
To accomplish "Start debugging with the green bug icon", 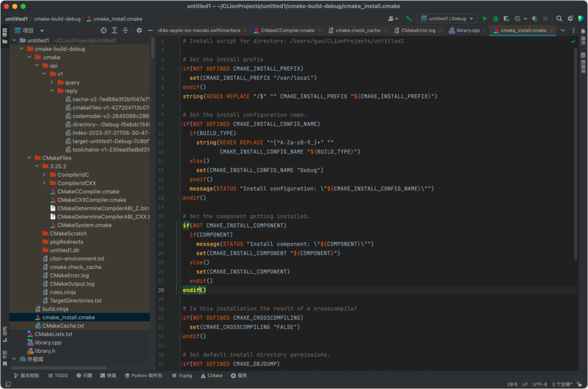I will pyautogui.click(x=495, y=19).
